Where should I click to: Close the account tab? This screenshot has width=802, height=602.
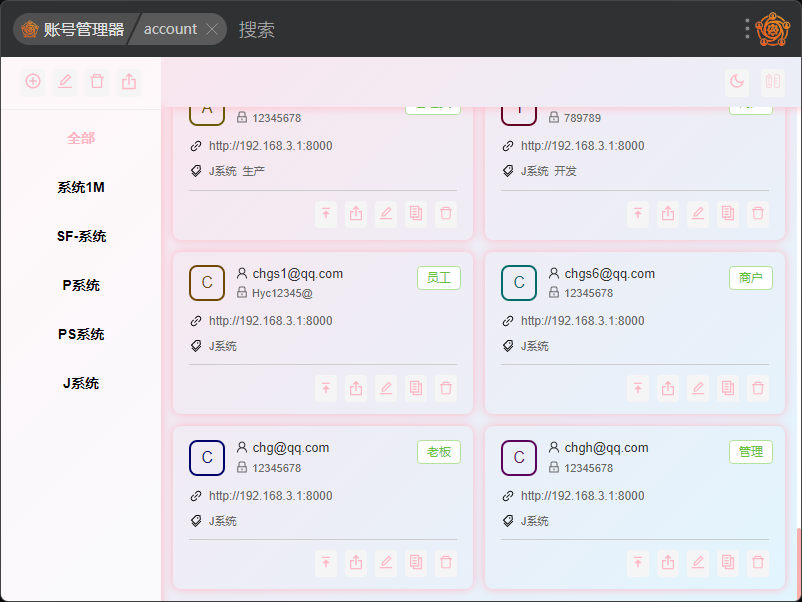[x=212, y=29]
